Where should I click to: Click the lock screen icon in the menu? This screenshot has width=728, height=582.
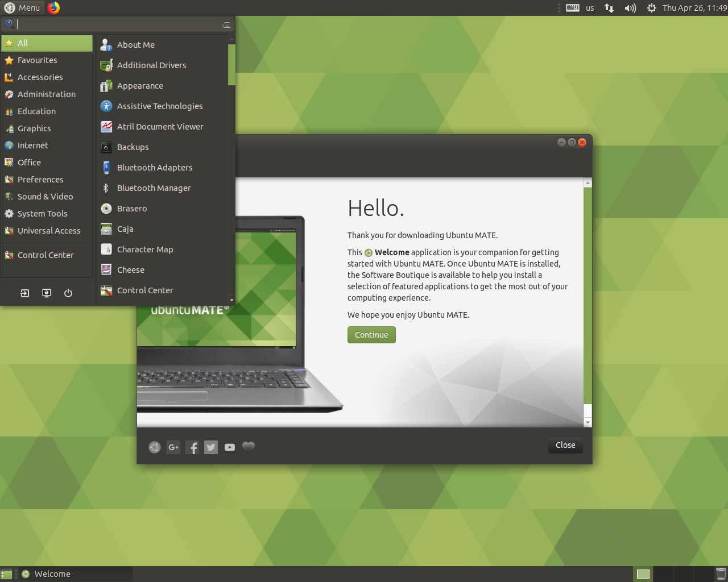pos(47,293)
